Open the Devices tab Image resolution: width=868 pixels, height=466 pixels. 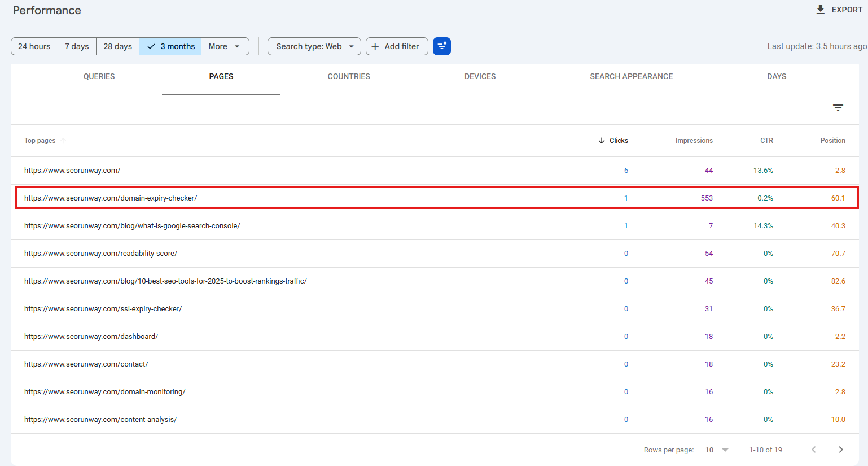coord(480,76)
